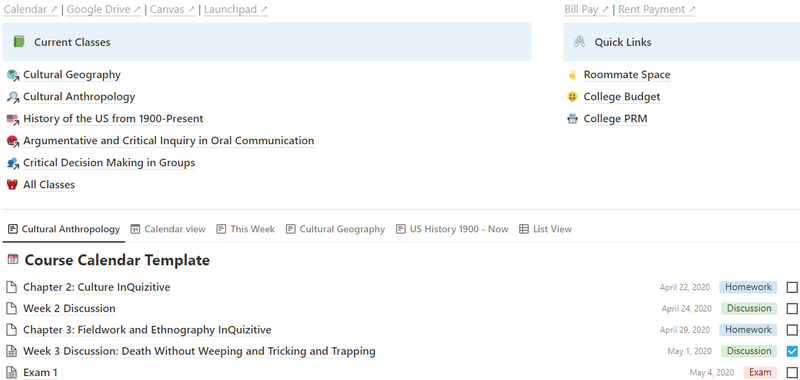Open Argumentative and Critical Inquiry in Oral Communication

168,141
